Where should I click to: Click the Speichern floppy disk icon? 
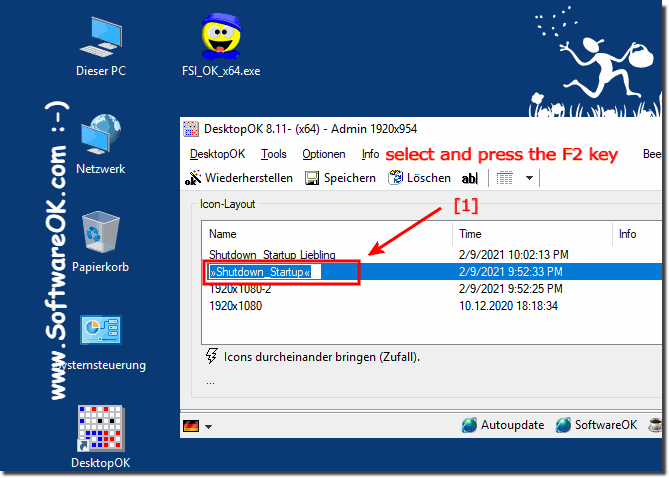coord(312,178)
